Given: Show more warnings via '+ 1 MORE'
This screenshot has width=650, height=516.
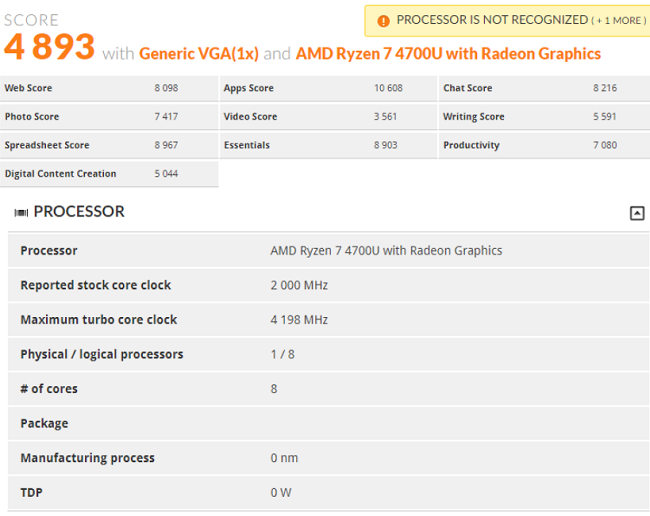Looking at the screenshot, I should (x=618, y=20).
